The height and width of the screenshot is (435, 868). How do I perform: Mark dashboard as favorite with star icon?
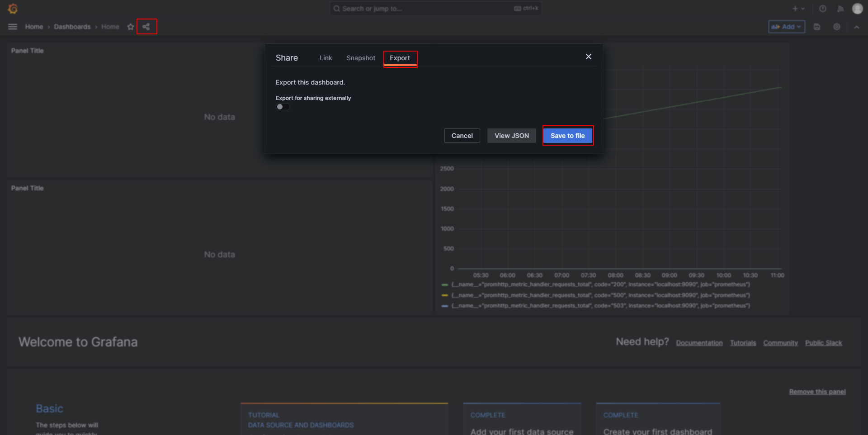[131, 27]
